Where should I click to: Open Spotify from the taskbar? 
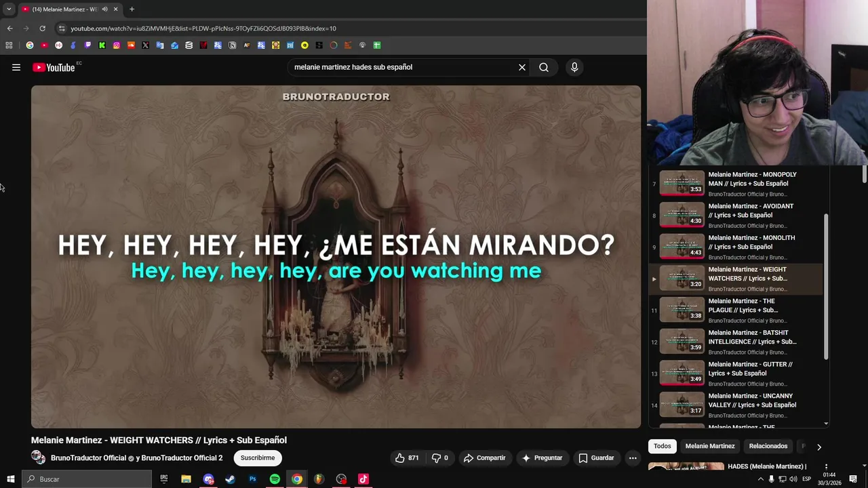tap(275, 479)
